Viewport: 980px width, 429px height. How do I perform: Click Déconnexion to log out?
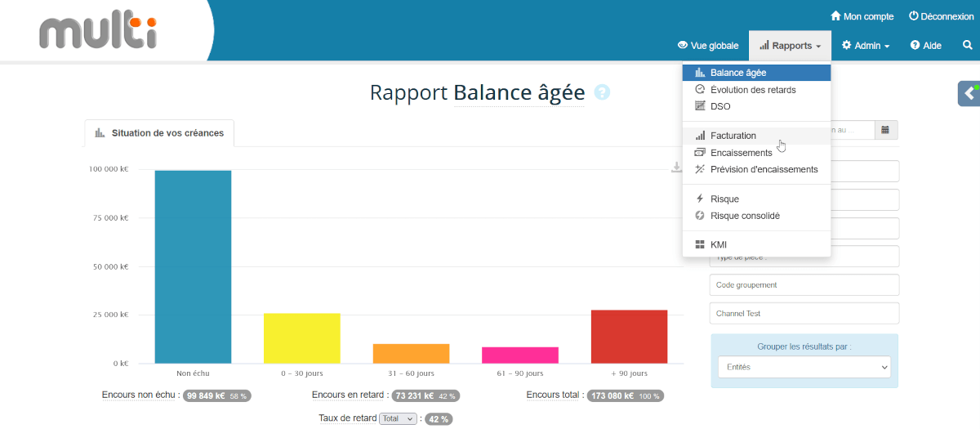click(x=939, y=16)
